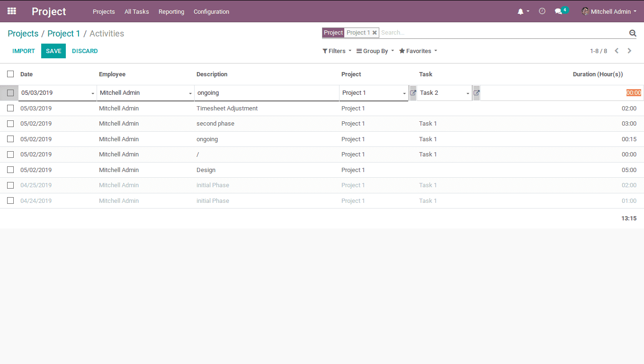Click Mitchell Admin avatar in top bar

(x=585, y=11)
